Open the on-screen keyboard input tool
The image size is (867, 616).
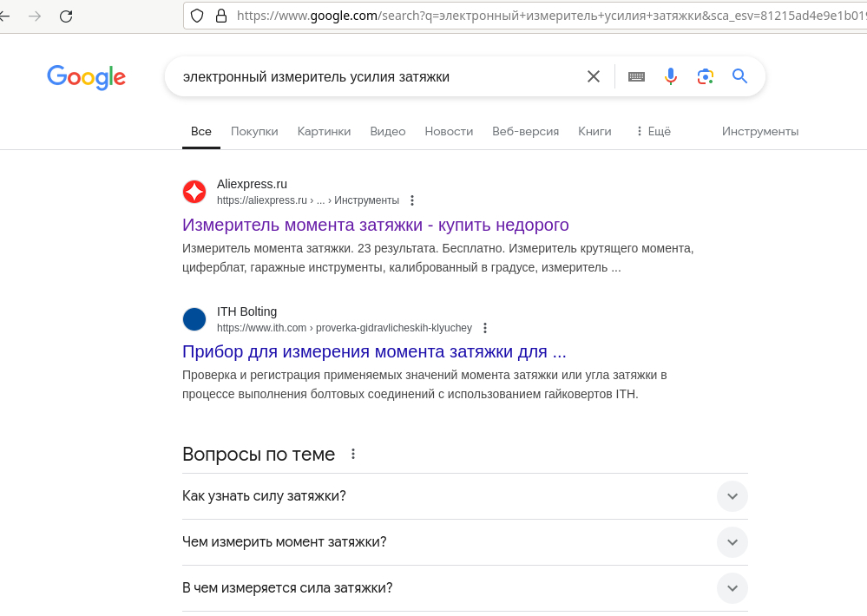click(x=636, y=76)
